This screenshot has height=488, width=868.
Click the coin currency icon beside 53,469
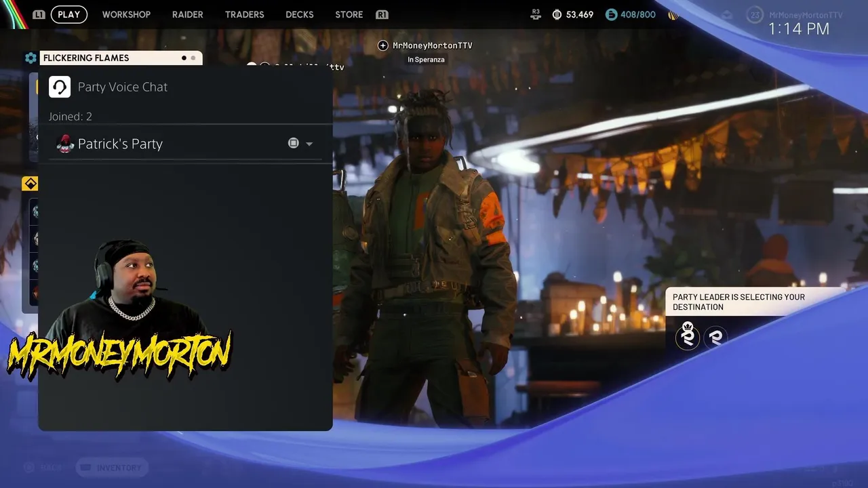tap(557, 14)
